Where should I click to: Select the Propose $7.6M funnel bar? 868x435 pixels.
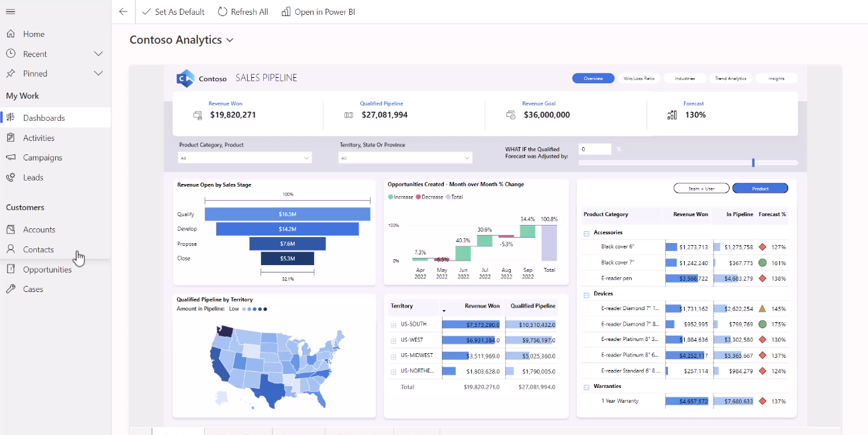pyautogui.click(x=287, y=244)
